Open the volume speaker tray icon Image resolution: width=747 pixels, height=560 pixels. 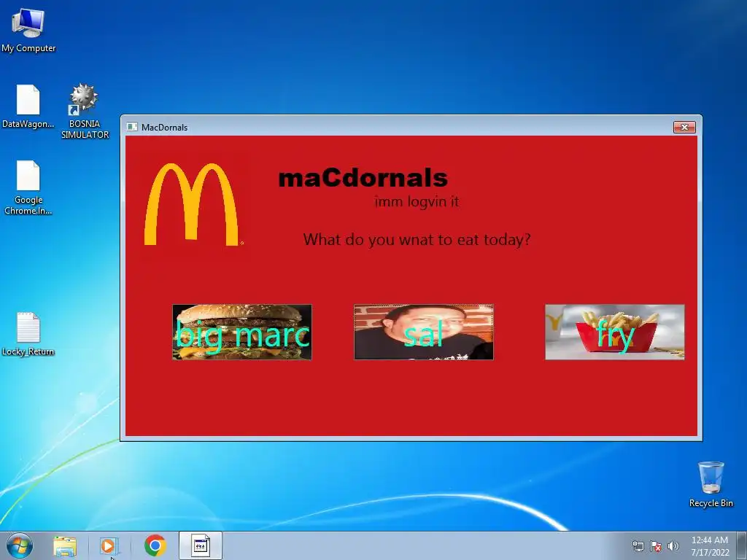673,546
